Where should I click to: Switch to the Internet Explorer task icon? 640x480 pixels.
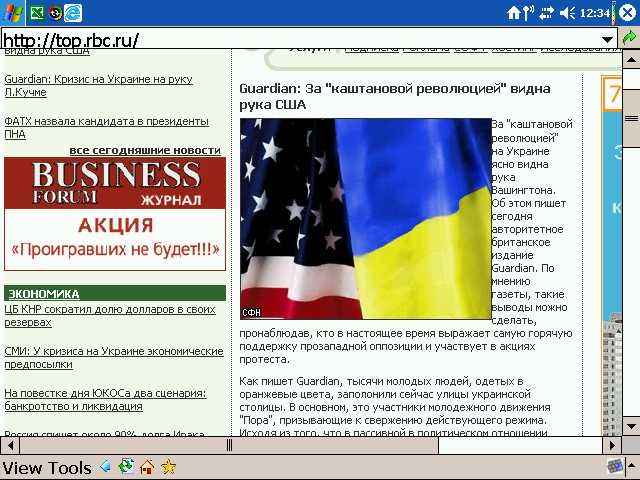click(x=73, y=13)
